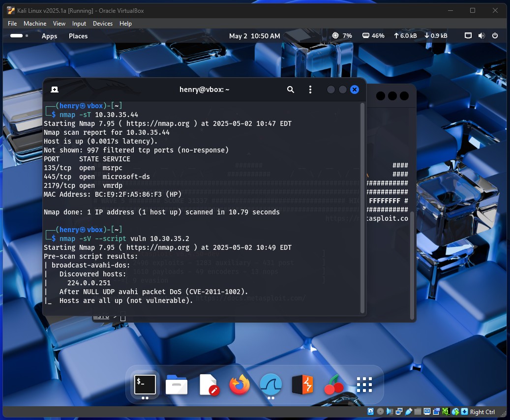The width and height of the screenshot is (510, 420).
Task: Open the Cherrytree cherry icon in dock
Action: tap(334, 385)
